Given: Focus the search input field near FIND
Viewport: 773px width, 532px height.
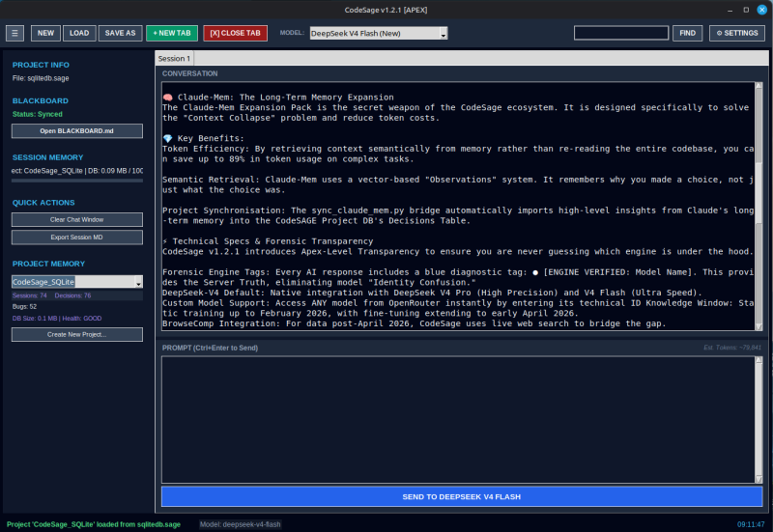Looking at the screenshot, I should pyautogui.click(x=621, y=33).
